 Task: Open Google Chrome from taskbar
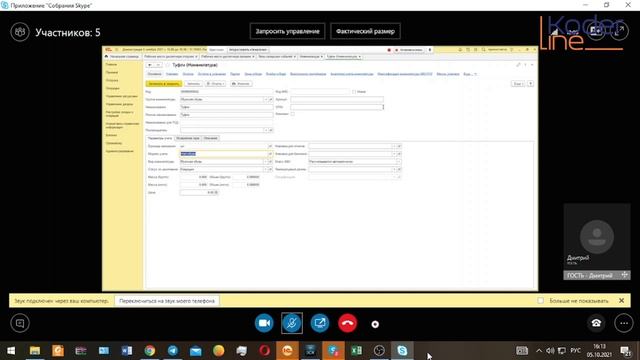pyautogui.click(x=150, y=351)
